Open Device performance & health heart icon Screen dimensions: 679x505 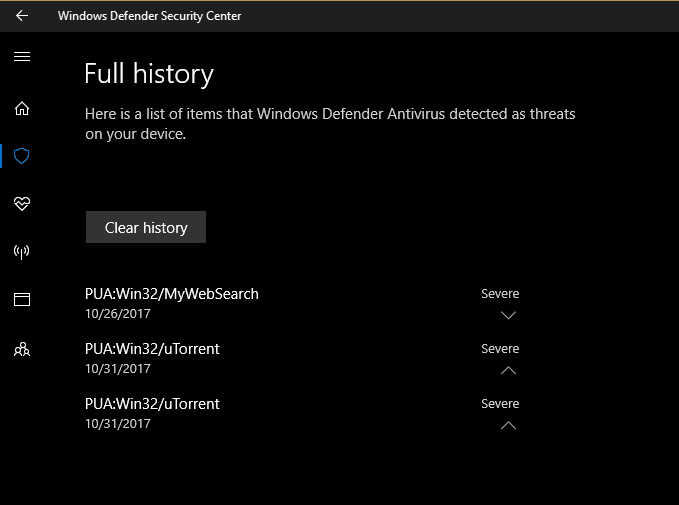[x=22, y=204]
